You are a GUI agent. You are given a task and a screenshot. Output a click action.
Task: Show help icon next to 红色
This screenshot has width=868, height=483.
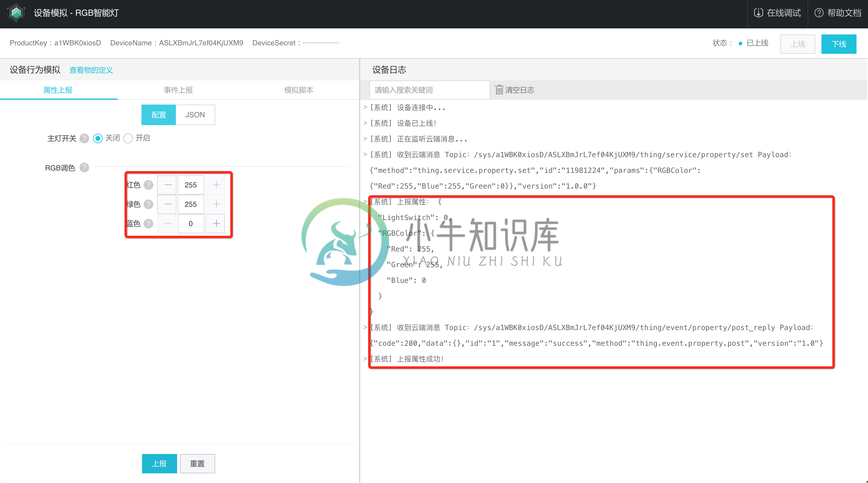pyautogui.click(x=148, y=185)
